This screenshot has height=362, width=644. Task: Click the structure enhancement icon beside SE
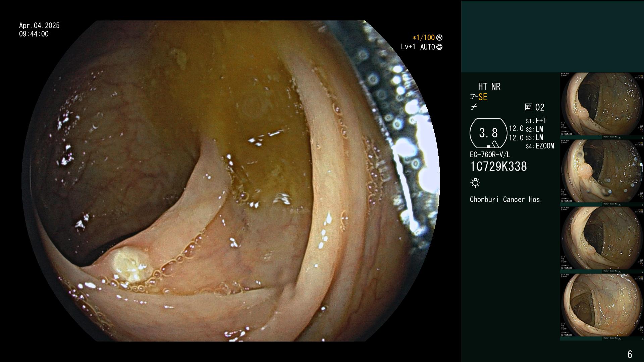(474, 97)
